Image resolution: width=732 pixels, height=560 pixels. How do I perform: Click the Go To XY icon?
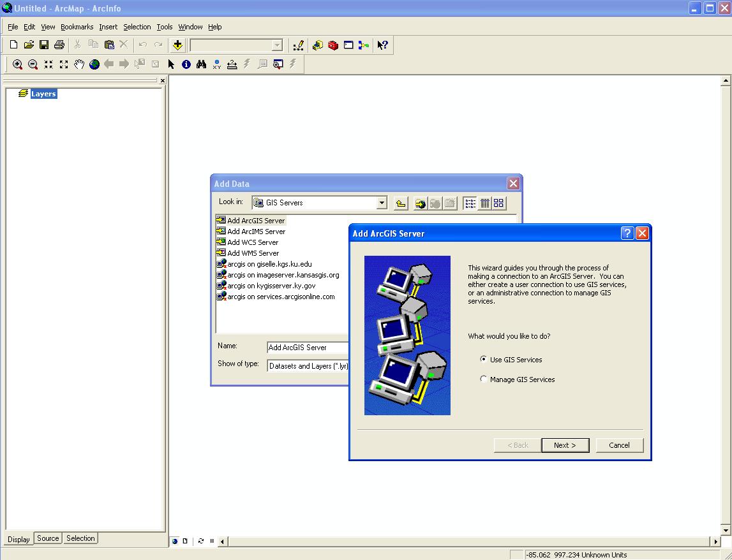[x=216, y=64]
